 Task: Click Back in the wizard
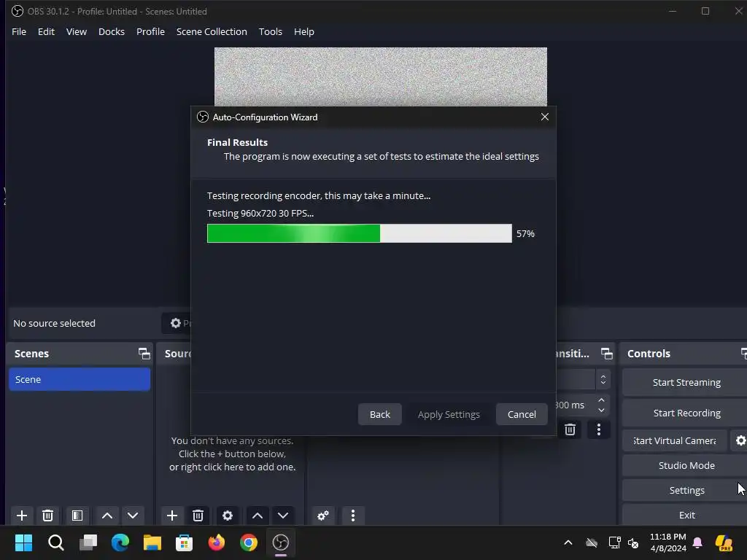(x=379, y=414)
